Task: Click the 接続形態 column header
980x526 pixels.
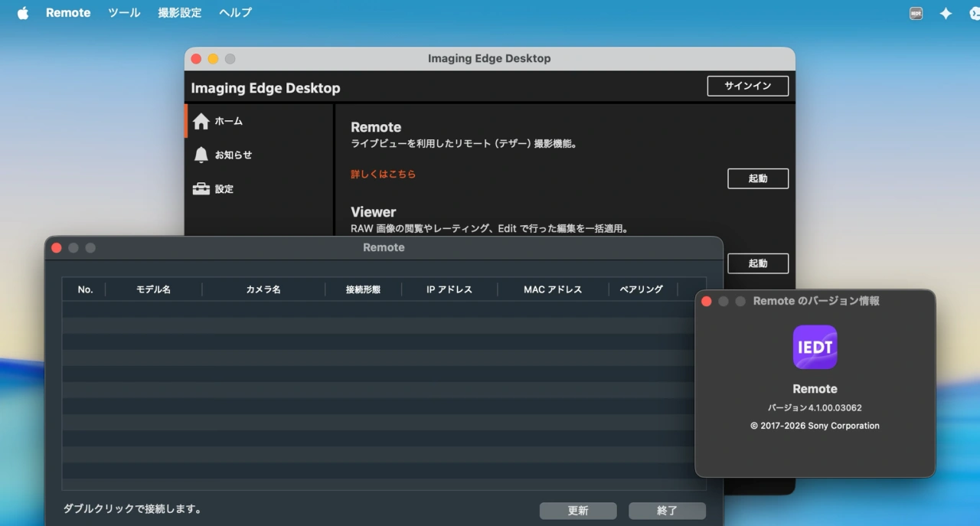Action: click(363, 289)
